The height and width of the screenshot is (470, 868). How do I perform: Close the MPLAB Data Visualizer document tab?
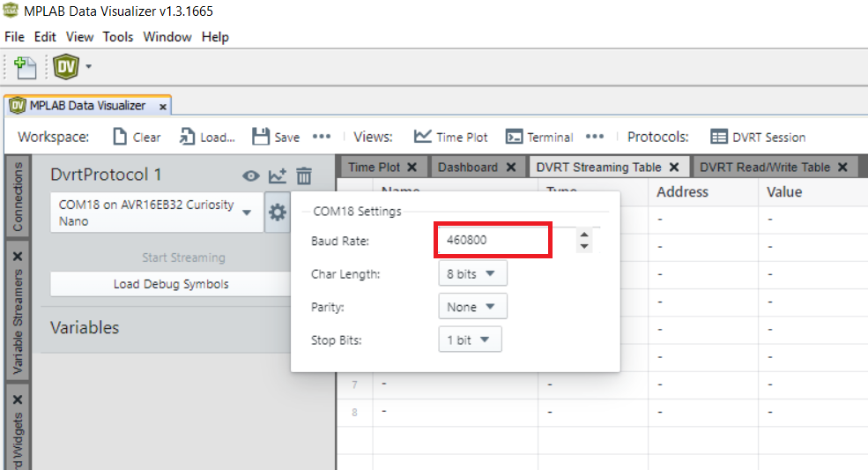163,107
